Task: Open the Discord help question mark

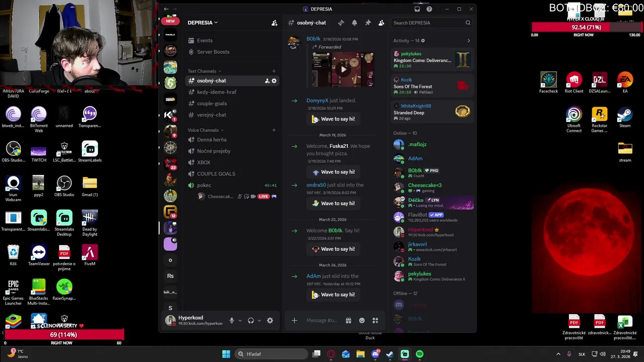Action: [x=429, y=9]
